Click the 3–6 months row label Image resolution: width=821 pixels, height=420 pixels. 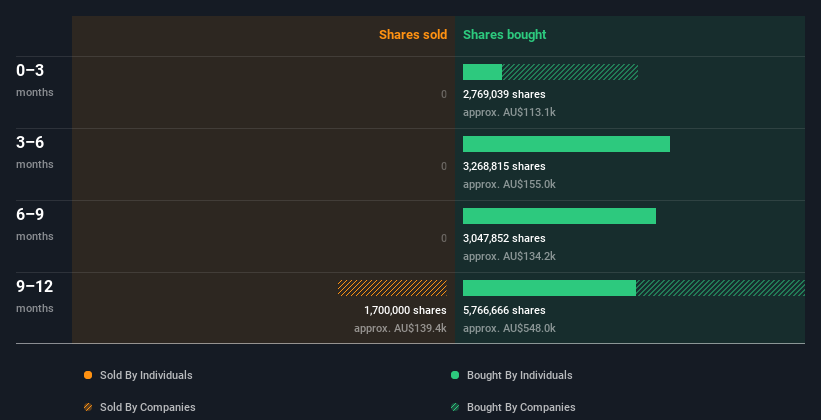(x=35, y=152)
